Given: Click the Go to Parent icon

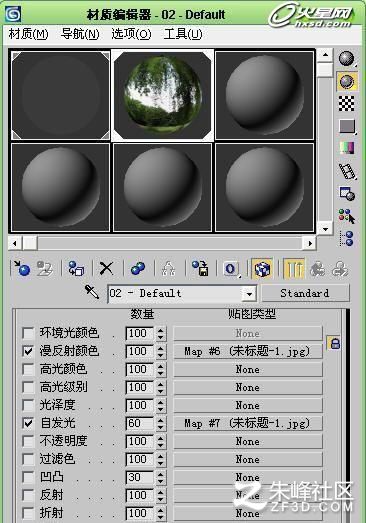Looking at the screenshot, I should [x=317, y=269].
